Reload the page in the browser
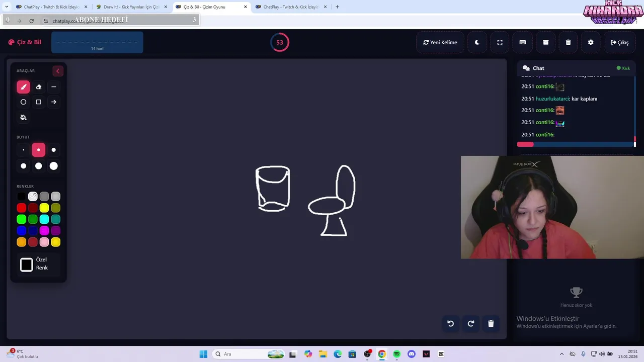The image size is (644, 362). pos(31,21)
